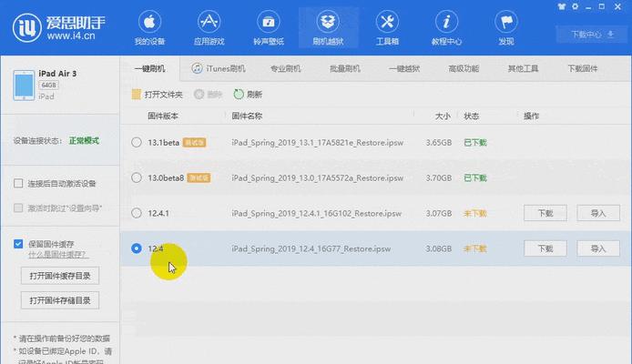Click the 打开文件夹 open folder icon
Screen dimensions: 632x364
point(137,94)
